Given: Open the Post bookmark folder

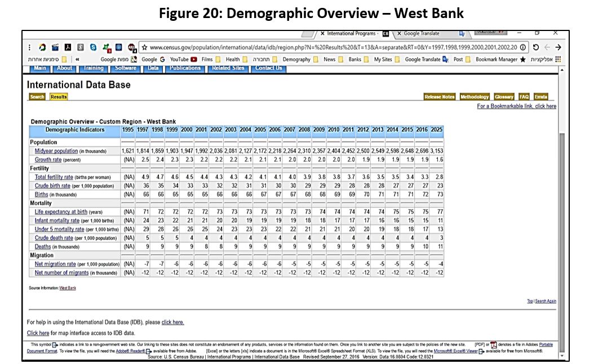Looking at the screenshot, I should pyautogui.click(x=462, y=59).
